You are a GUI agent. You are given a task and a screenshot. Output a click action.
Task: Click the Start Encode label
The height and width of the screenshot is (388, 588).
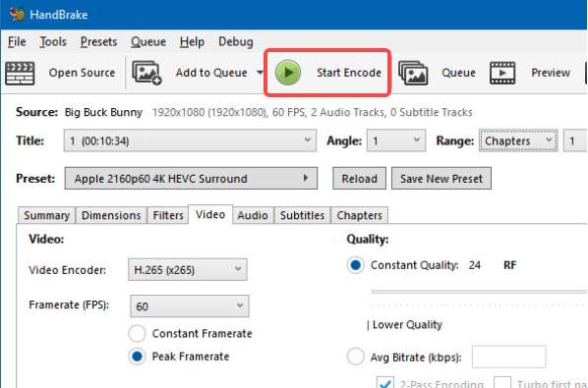349,73
